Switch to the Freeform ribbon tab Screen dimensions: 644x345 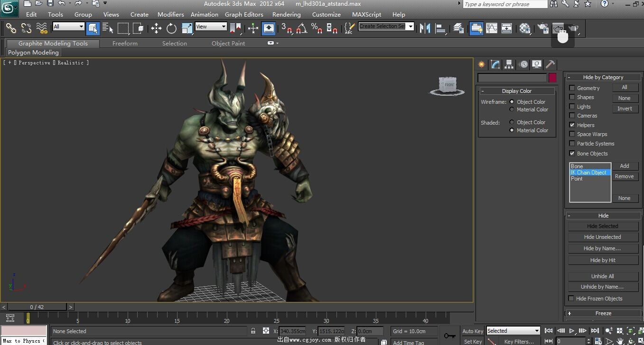point(125,44)
